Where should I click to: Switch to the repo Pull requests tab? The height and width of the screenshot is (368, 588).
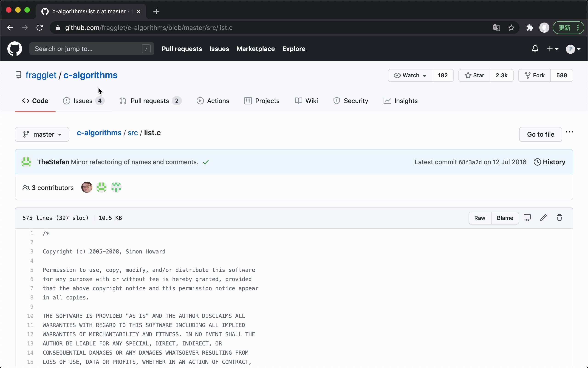click(151, 101)
